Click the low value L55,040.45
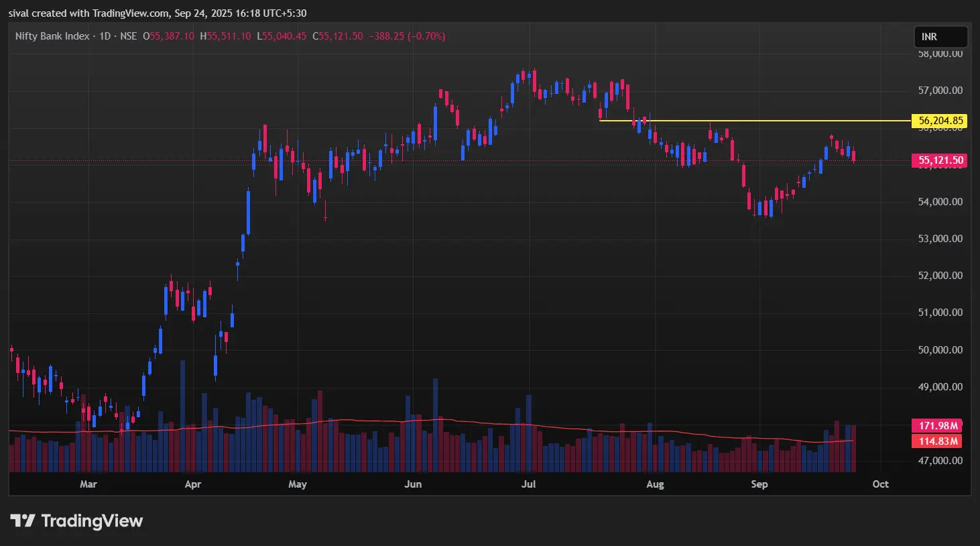This screenshot has width=980, height=546. [x=282, y=36]
